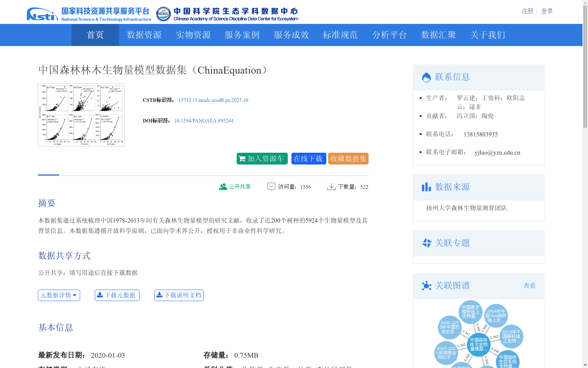Click the 2004年中国1km森林地上生 graph node

[x=496, y=316]
